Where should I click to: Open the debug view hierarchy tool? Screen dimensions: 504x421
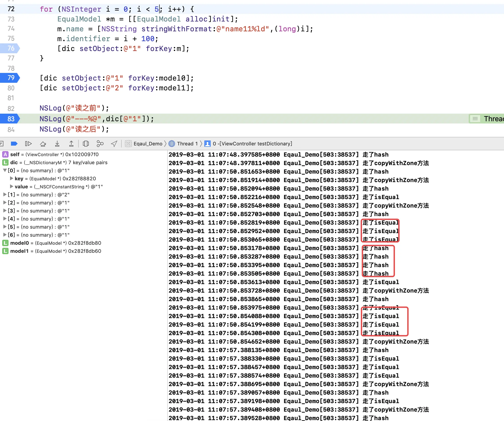(86, 144)
